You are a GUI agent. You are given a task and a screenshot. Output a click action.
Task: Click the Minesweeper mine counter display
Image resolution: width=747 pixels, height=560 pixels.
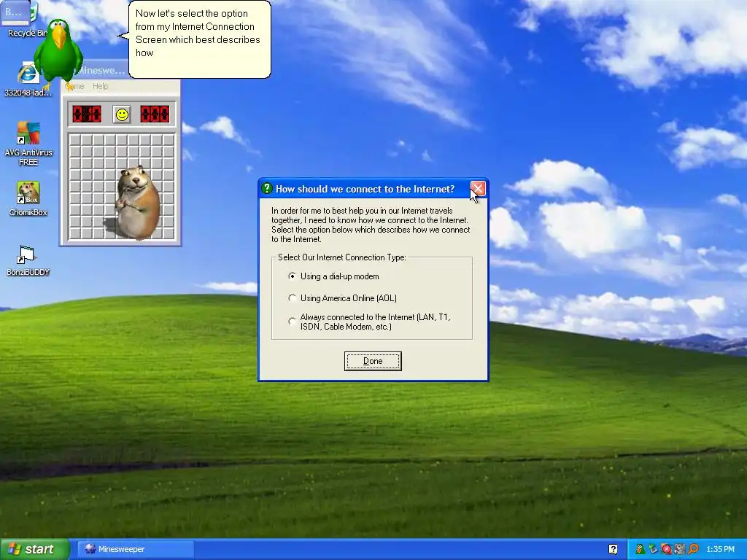[87, 114]
